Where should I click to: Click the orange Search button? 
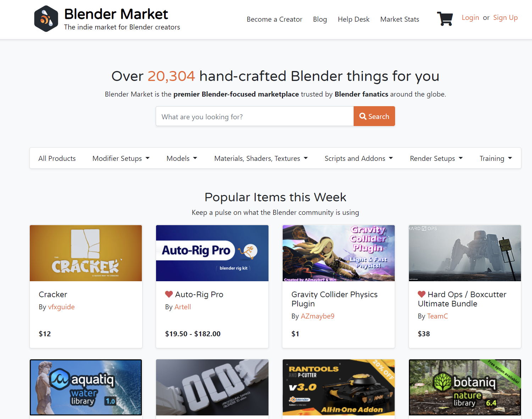[x=374, y=116]
